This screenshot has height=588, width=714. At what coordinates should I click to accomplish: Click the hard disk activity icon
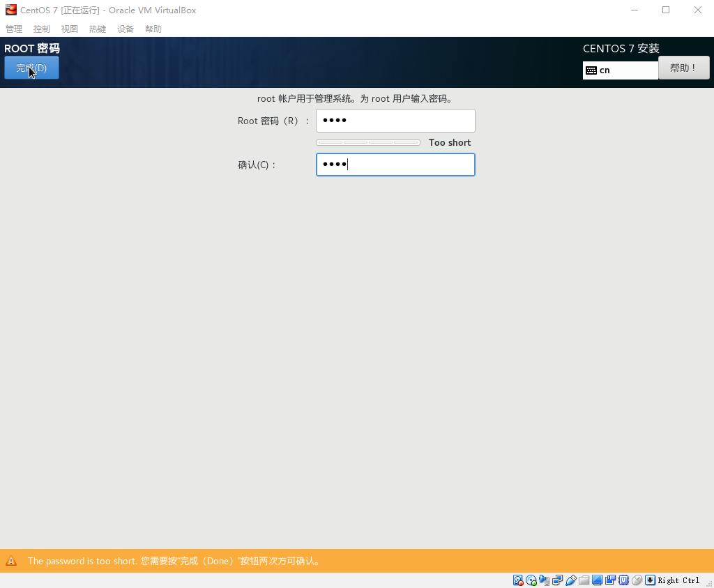click(518, 580)
